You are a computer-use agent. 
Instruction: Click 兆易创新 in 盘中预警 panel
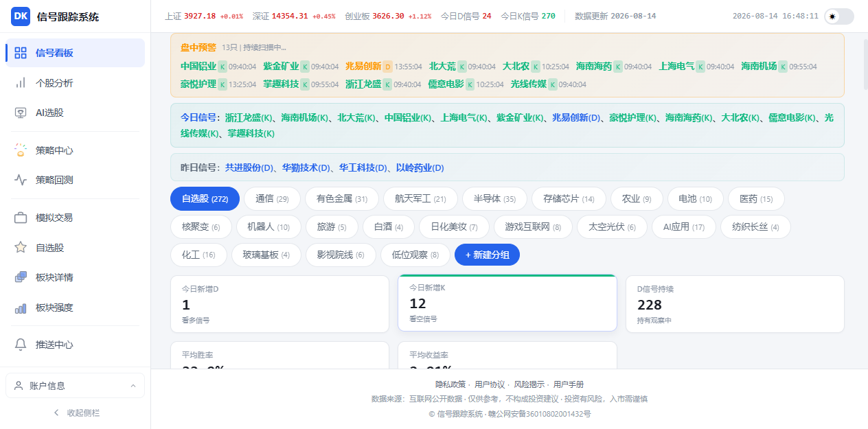363,67
